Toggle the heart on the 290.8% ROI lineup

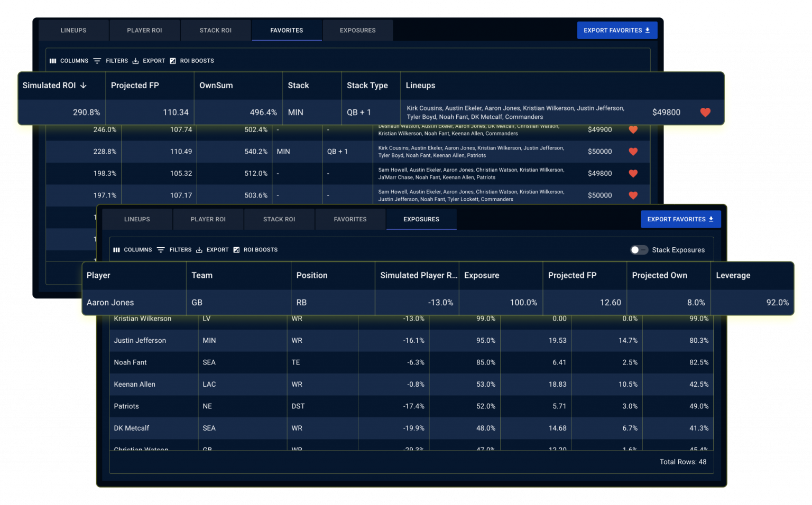coord(705,112)
